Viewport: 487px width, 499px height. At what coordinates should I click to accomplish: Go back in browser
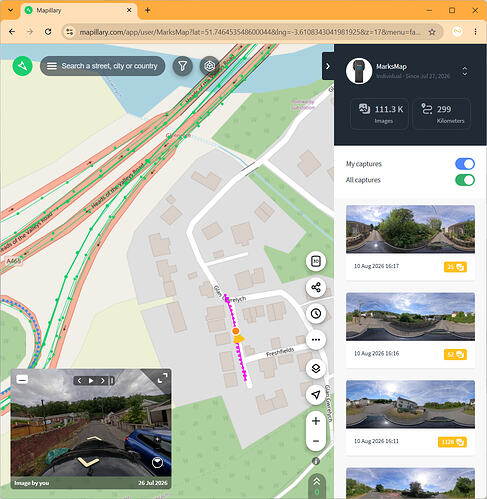pos(12,32)
